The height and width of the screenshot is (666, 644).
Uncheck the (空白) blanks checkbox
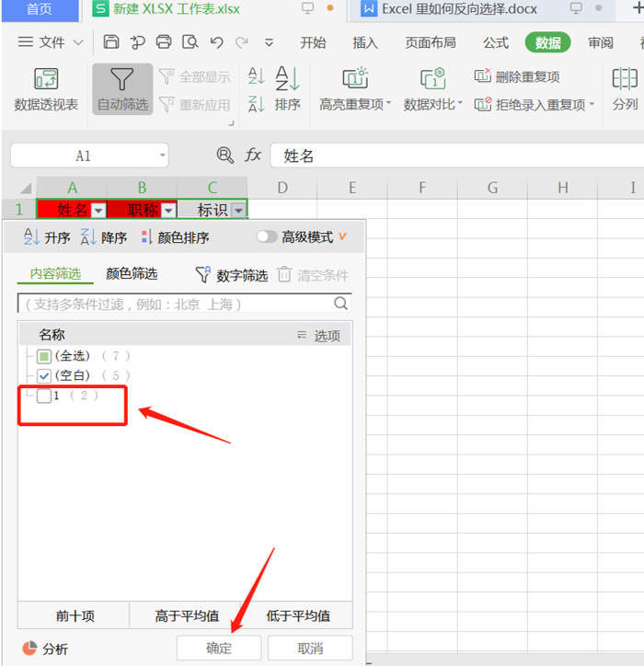pyautogui.click(x=44, y=376)
